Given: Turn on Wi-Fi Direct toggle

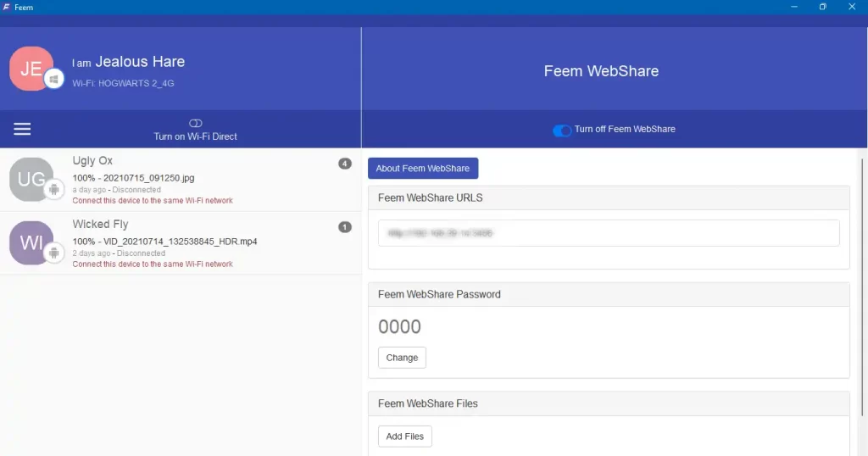Looking at the screenshot, I should pos(195,124).
